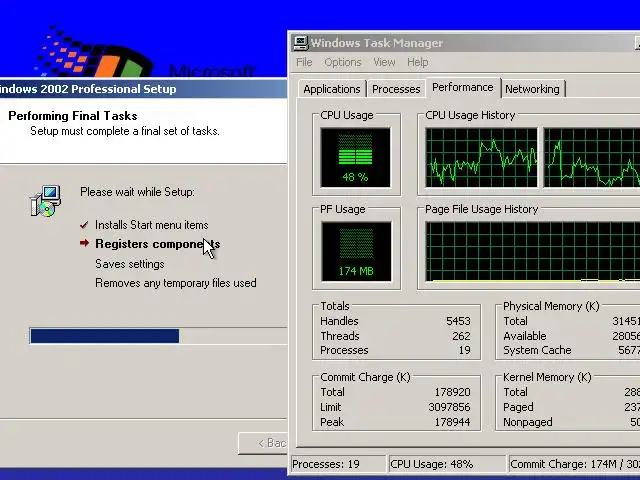
Task: Click the Removes any temporary files used step
Action: [x=176, y=283]
